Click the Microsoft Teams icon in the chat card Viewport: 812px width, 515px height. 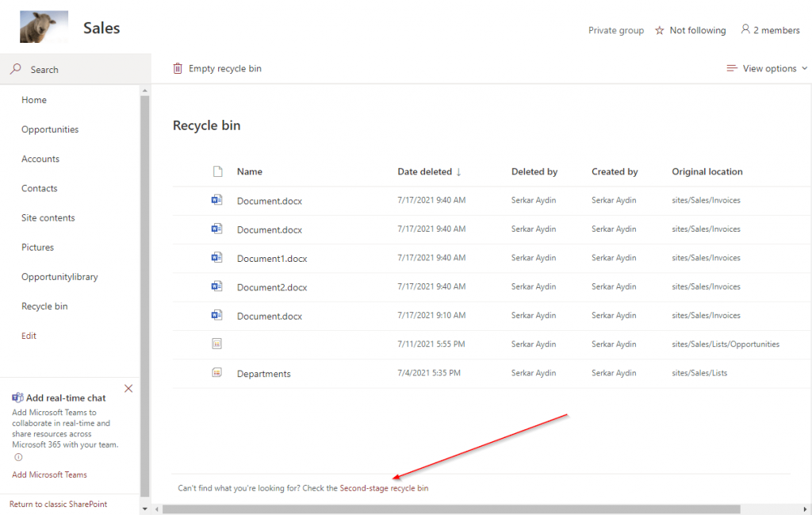17,397
